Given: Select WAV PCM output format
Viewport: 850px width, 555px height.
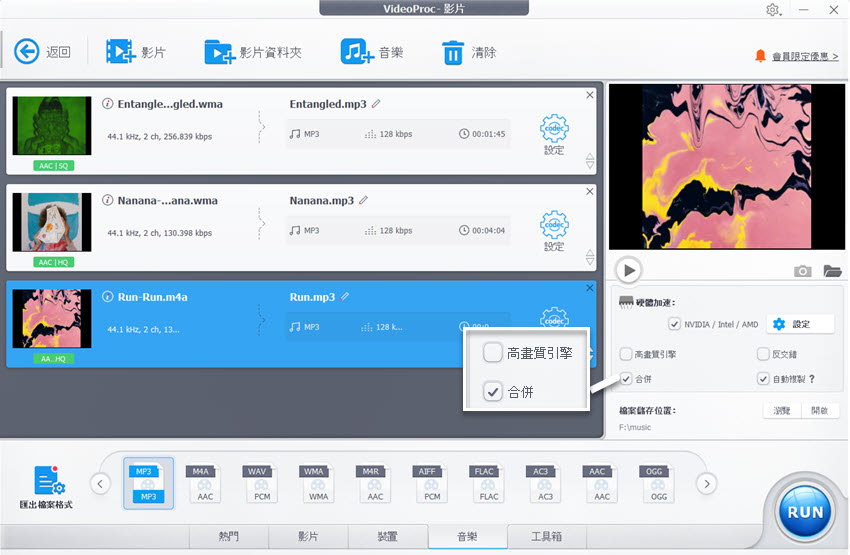Looking at the screenshot, I should (261, 483).
